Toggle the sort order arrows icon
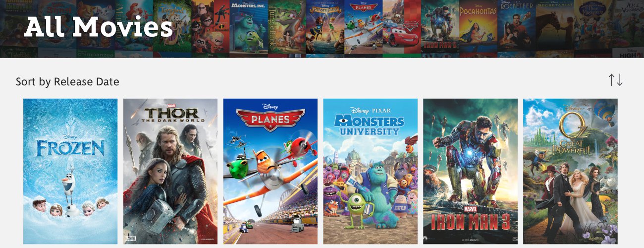Image resolution: width=644 pixels, height=248 pixels. [x=616, y=80]
